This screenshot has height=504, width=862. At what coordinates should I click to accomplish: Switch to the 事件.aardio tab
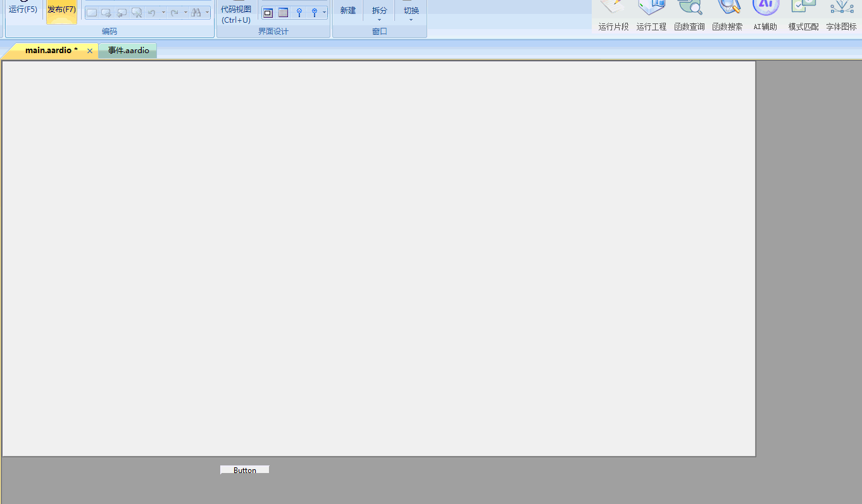click(128, 51)
